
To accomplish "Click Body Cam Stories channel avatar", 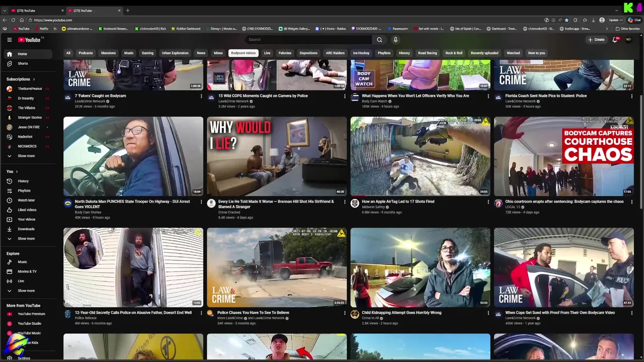I will 68,203.
